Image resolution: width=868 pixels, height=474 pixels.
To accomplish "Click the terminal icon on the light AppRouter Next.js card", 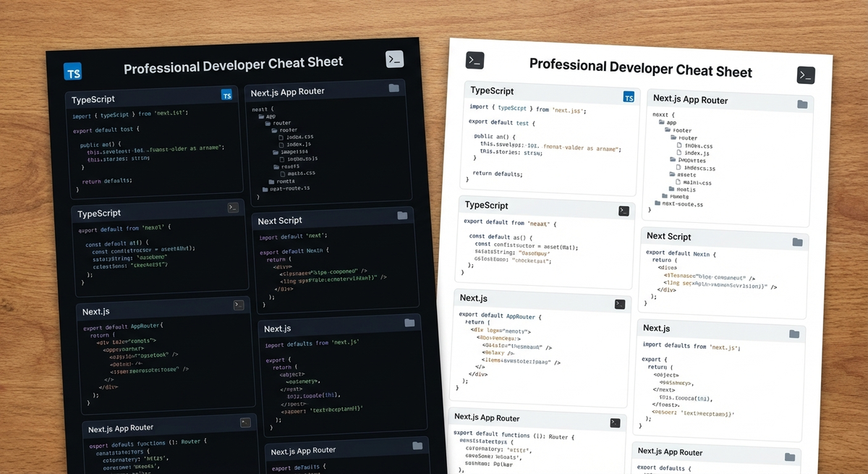I will (x=620, y=305).
